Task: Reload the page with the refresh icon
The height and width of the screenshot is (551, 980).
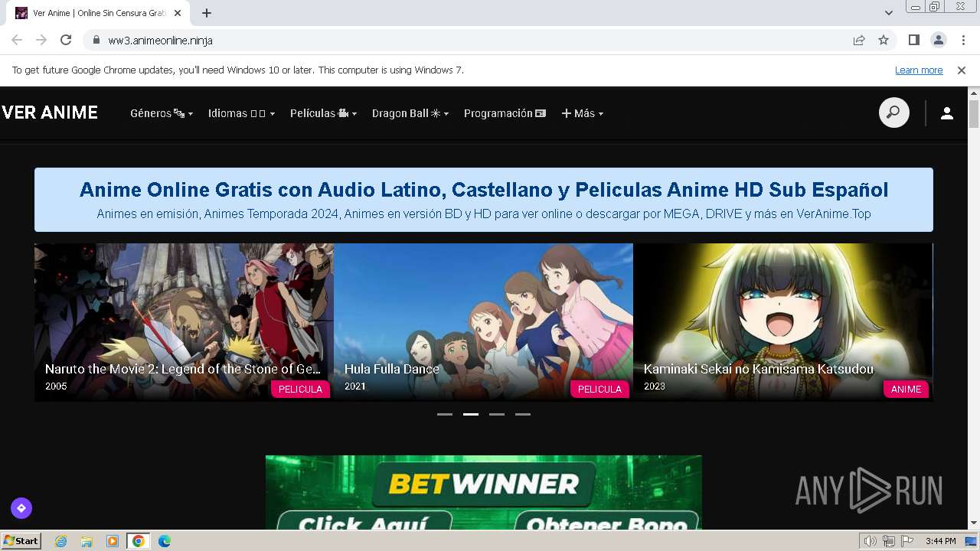Action: click(66, 40)
